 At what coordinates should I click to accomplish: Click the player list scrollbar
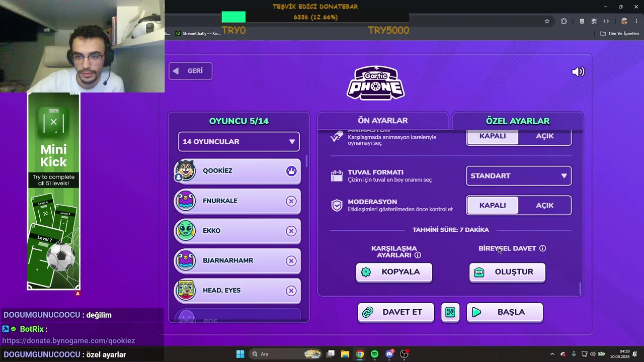(306, 162)
